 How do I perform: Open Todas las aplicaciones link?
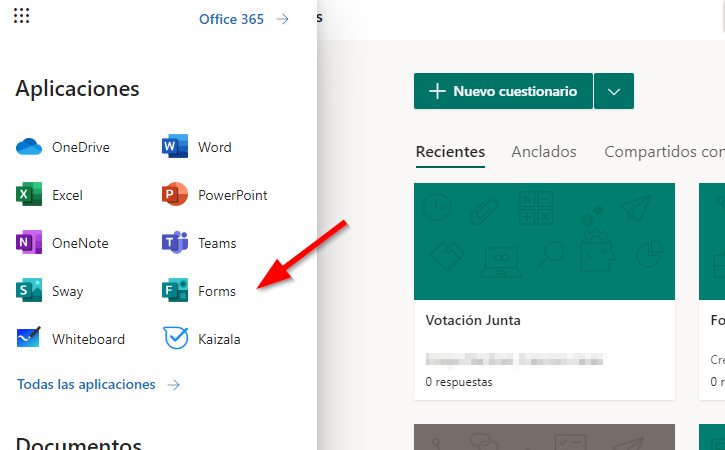click(x=86, y=384)
